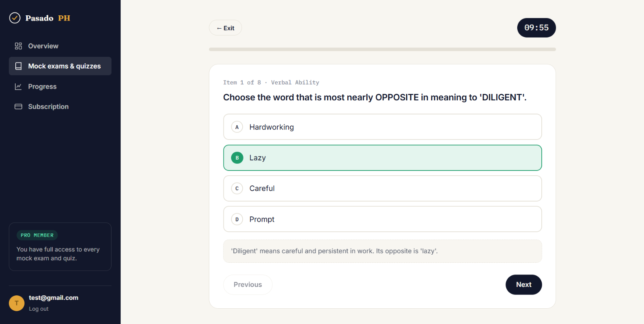Click the letter A option badge
This screenshot has width=644, height=324.
237,127
